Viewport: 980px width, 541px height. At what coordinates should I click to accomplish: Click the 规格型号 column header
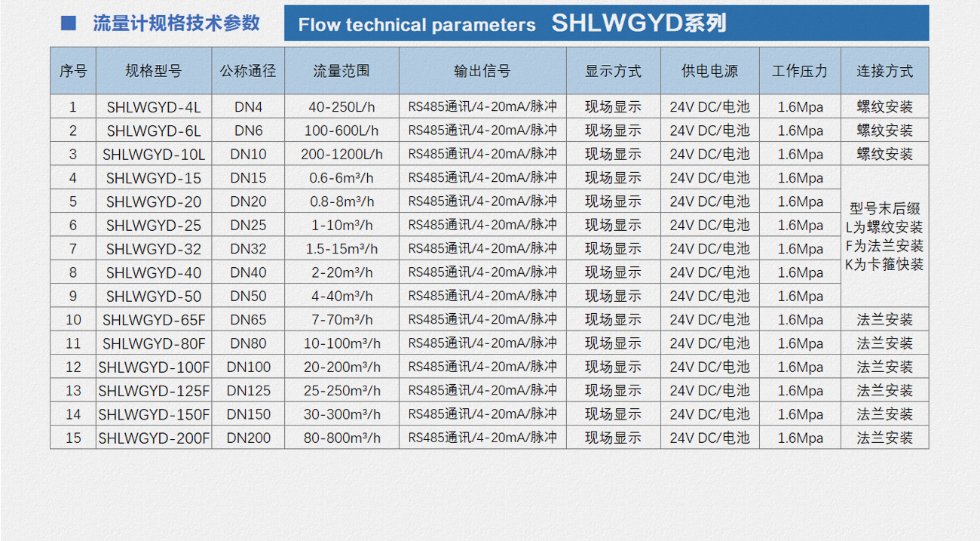tap(154, 71)
